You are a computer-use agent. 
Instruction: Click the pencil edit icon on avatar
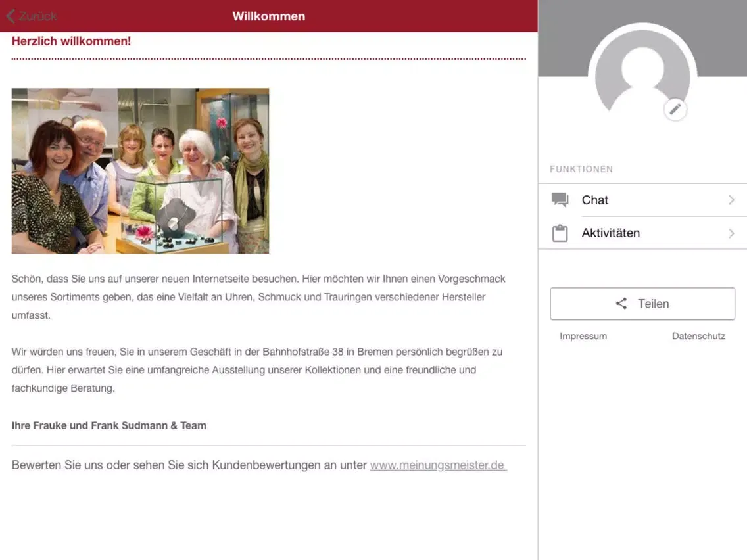[675, 110]
